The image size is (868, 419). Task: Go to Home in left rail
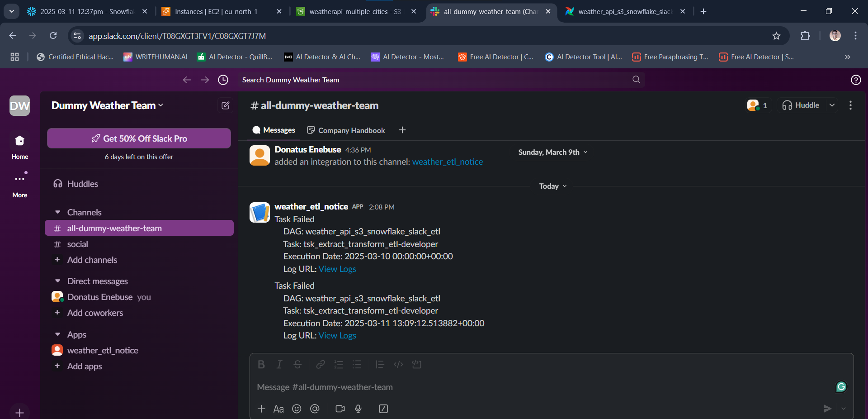tap(19, 147)
